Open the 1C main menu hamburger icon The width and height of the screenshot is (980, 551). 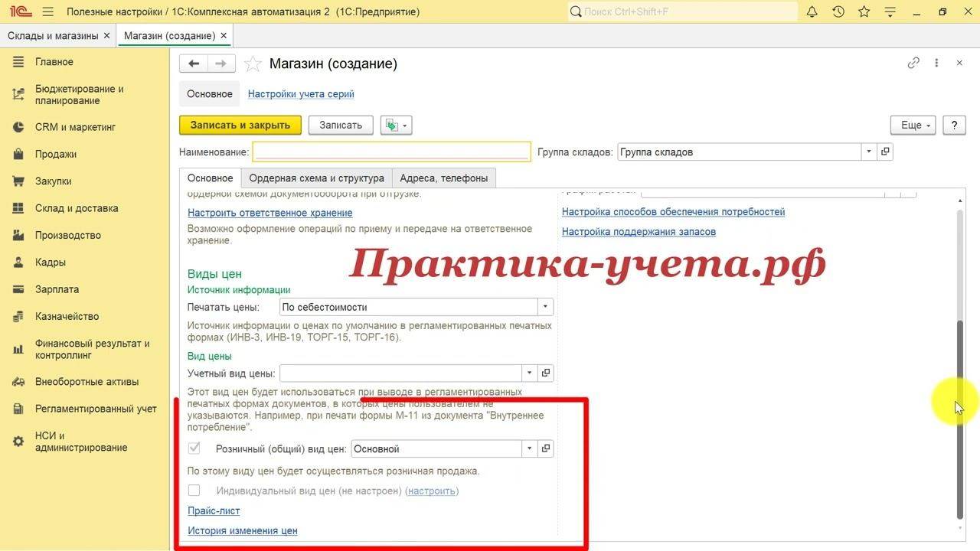coord(48,11)
